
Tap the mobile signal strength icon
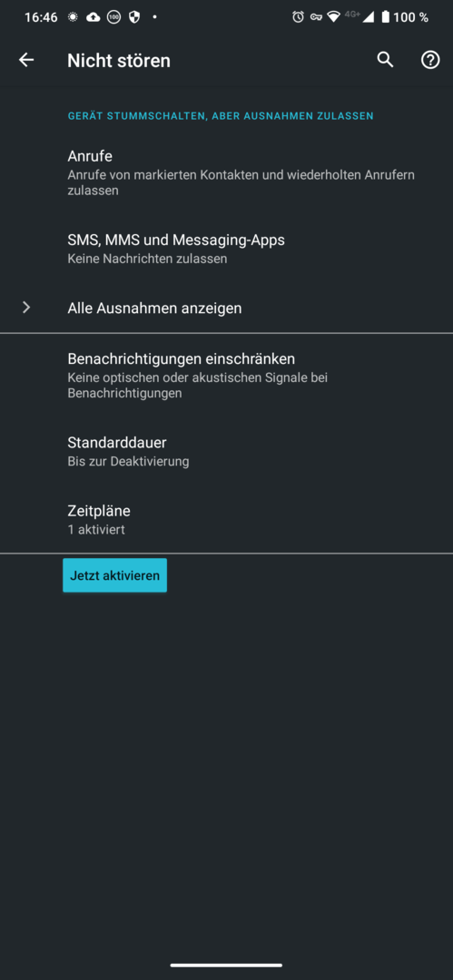point(368,17)
